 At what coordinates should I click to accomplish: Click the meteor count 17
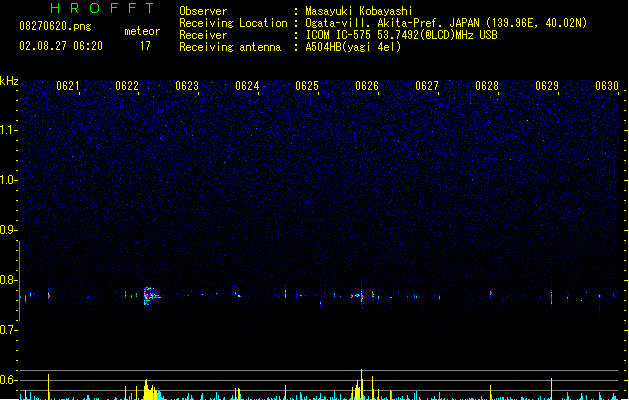[145, 46]
